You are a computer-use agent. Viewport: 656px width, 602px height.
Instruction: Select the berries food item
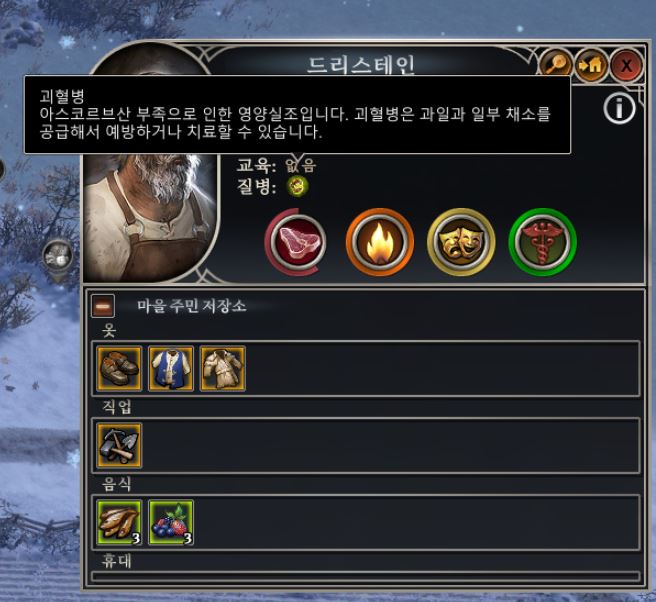(x=171, y=523)
